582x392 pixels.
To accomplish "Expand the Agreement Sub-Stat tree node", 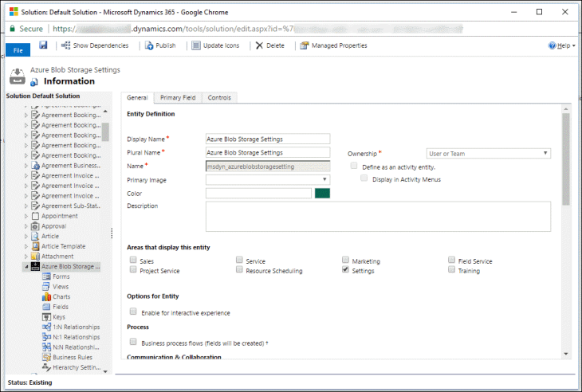I will [x=26, y=206].
